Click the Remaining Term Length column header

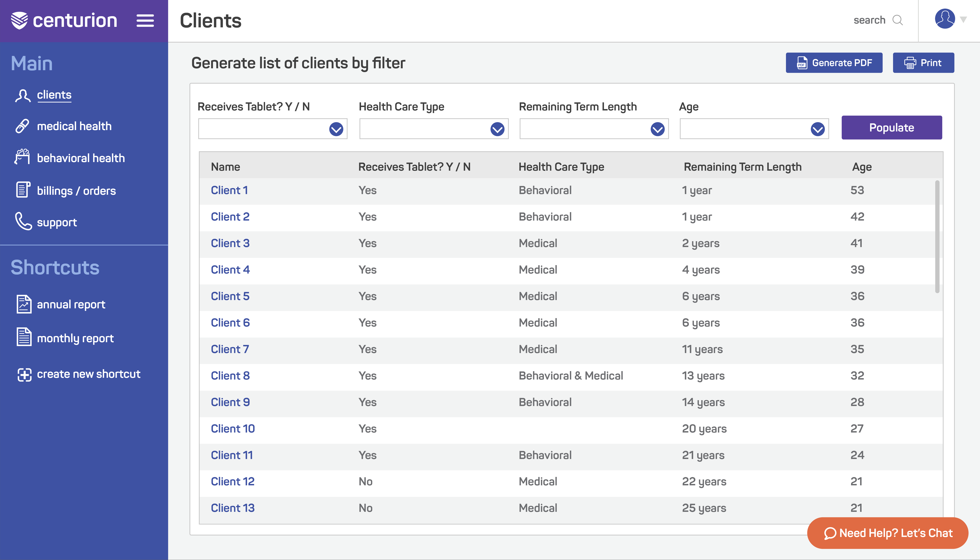pyautogui.click(x=743, y=167)
